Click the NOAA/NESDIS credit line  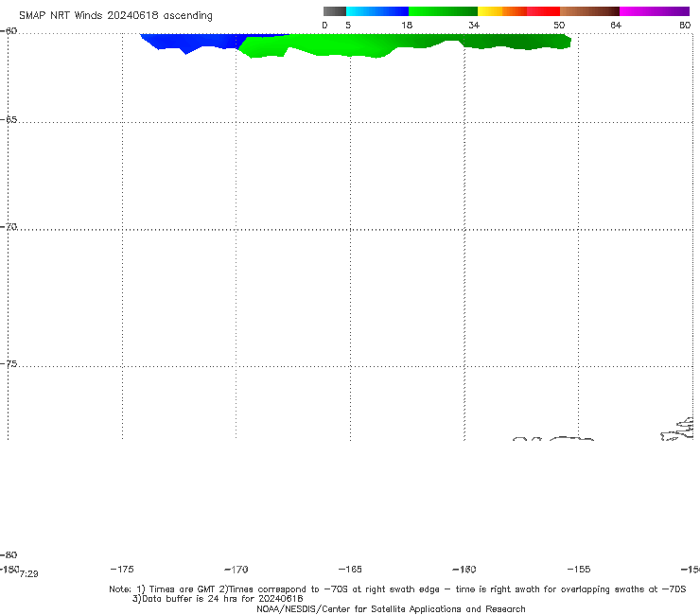point(391,609)
